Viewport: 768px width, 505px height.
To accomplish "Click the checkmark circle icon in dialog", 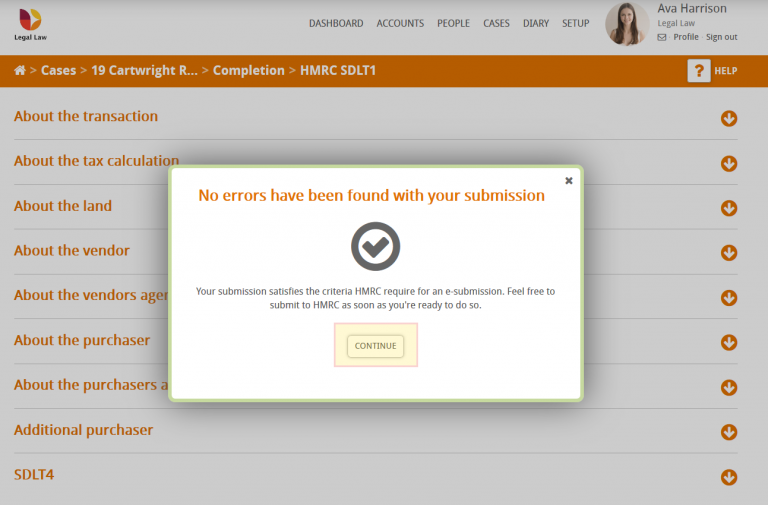I will 376,246.
